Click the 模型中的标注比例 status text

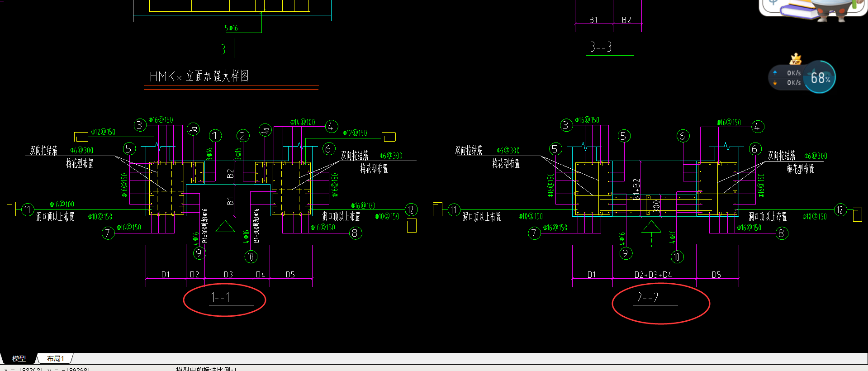click(206, 369)
